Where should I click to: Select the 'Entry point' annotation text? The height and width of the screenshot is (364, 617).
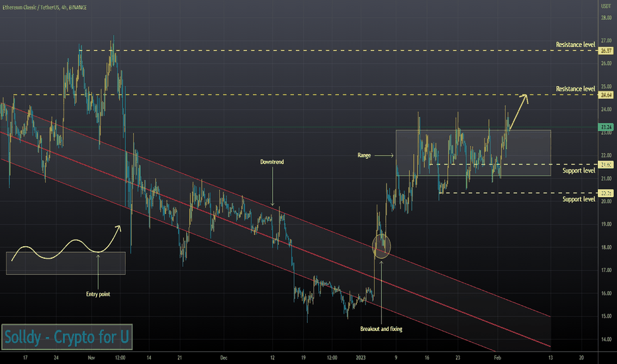pyautogui.click(x=98, y=294)
